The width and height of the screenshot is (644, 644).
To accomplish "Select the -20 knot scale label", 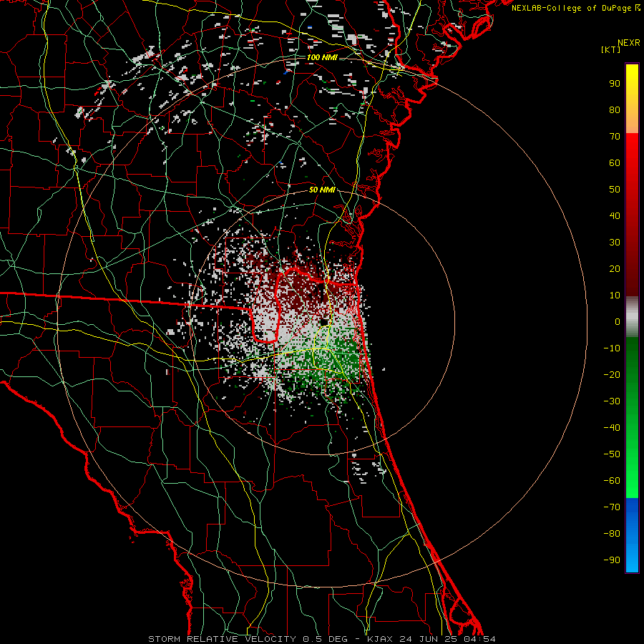I will (x=612, y=374).
